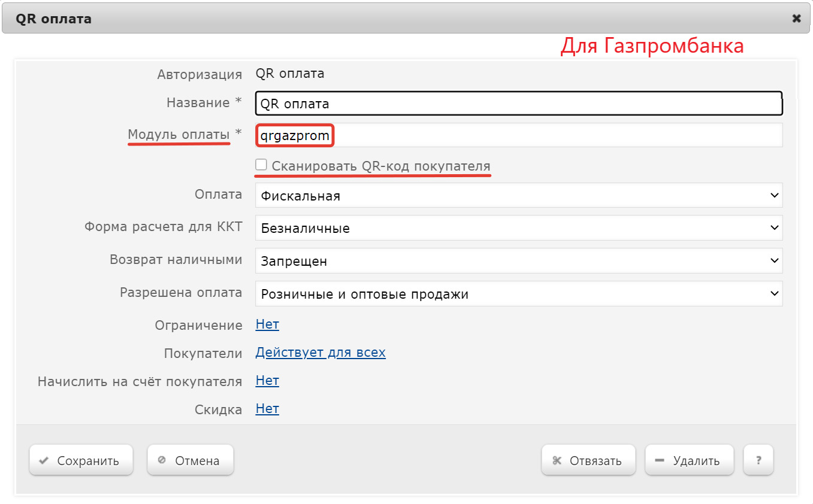This screenshot has height=504, width=813.
Task: Enable Сканировать QR-код покупателя checkbox
Action: (261, 165)
